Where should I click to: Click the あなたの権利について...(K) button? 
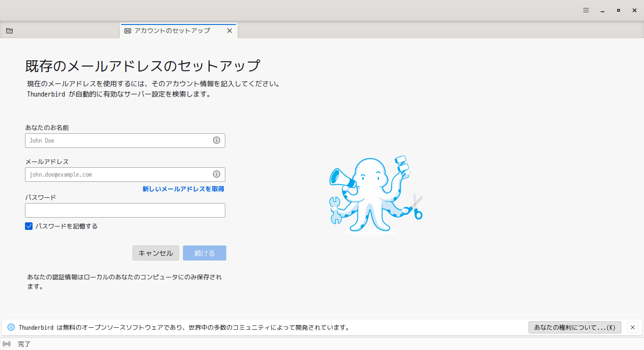click(575, 327)
